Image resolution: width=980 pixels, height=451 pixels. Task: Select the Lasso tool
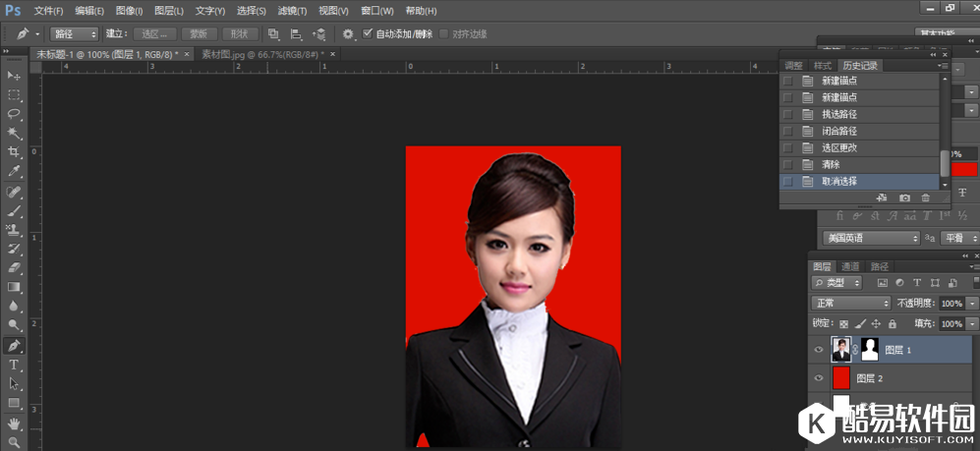(x=14, y=114)
